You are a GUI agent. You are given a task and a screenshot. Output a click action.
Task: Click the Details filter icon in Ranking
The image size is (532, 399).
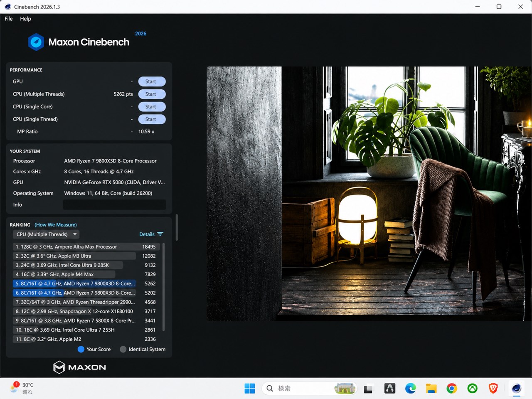160,234
